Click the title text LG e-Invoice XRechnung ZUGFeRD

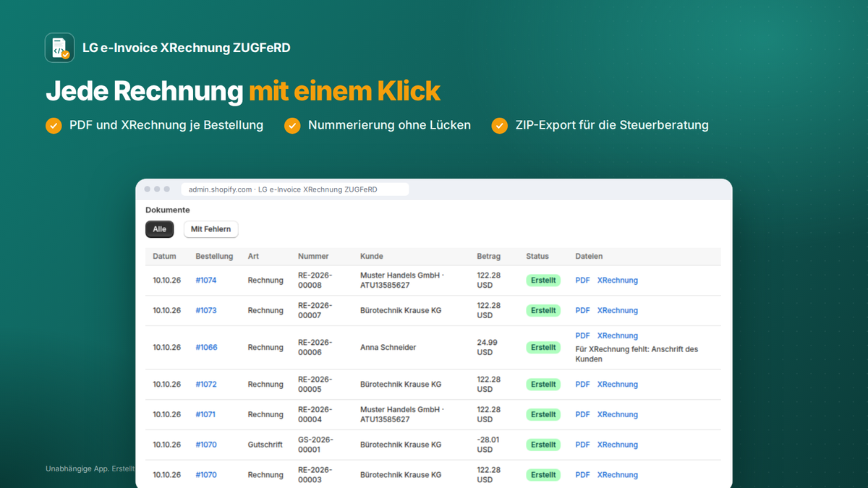tap(187, 48)
